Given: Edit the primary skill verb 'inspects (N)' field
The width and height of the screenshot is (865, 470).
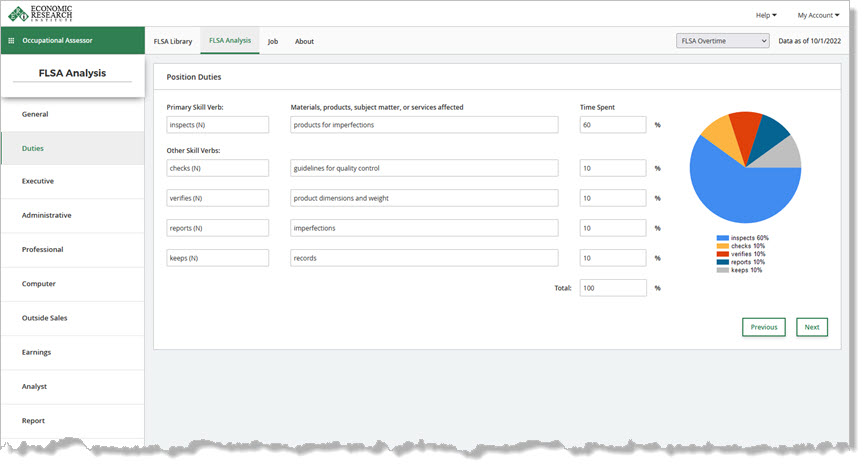Looking at the screenshot, I should 217,125.
